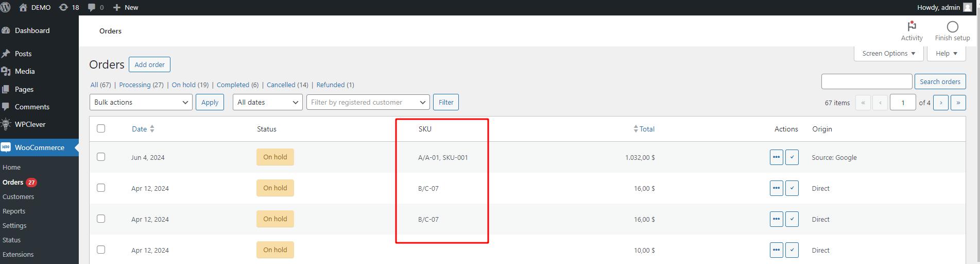Expand the Screen Options panel
The width and height of the screenshot is (980, 264).
(x=888, y=54)
